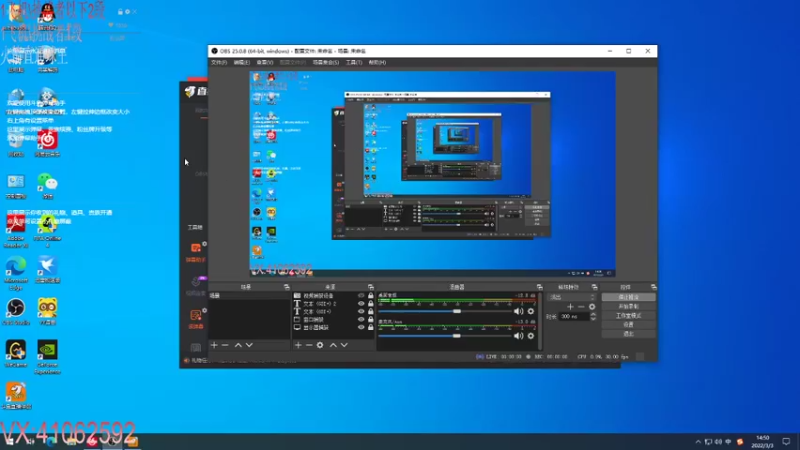Mute the microphone/Aux speaker icon
800x450 pixels.
point(518,336)
